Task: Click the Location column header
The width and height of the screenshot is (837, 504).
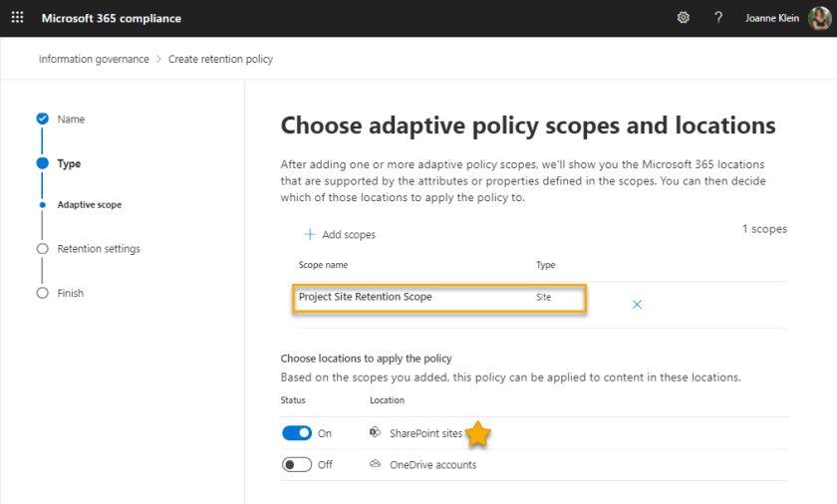Action: pyautogui.click(x=387, y=400)
